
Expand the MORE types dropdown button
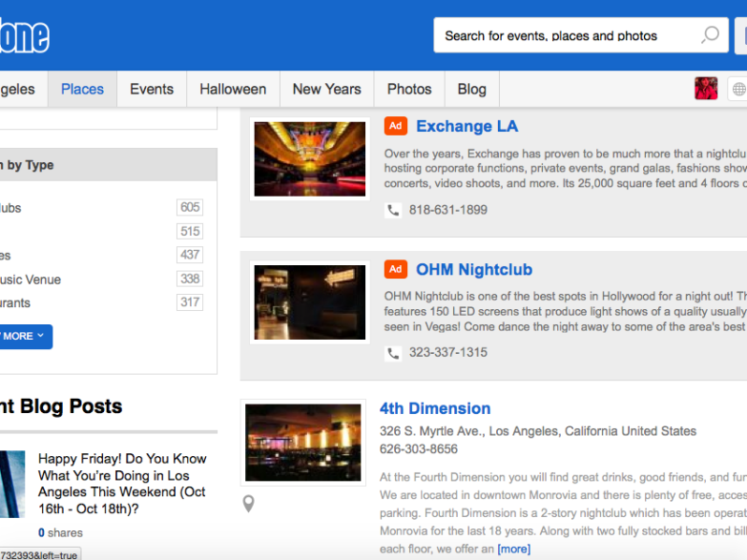coord(25,337)
